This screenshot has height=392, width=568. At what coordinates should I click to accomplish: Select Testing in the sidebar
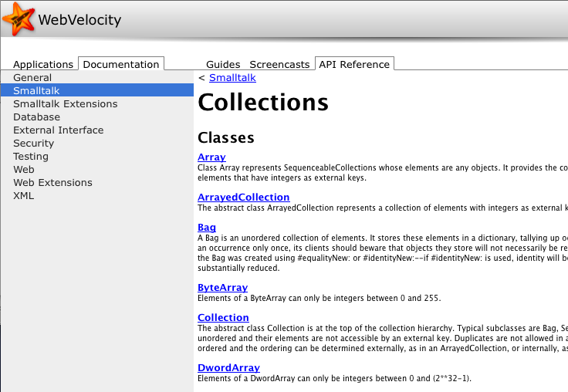97,156
